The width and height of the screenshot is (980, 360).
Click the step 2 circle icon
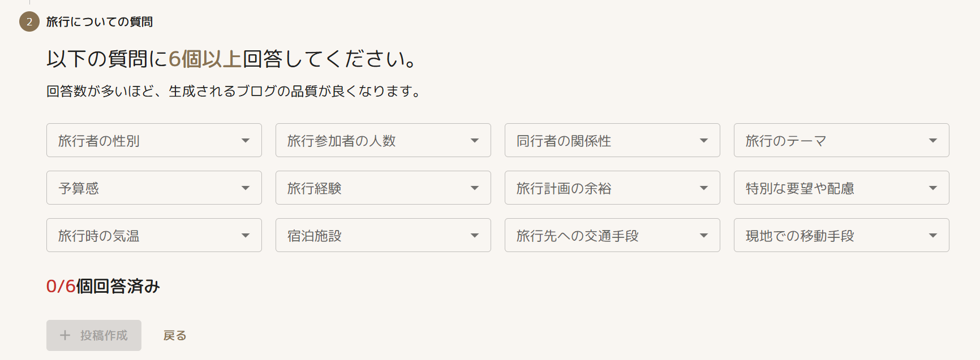[29, 21]
